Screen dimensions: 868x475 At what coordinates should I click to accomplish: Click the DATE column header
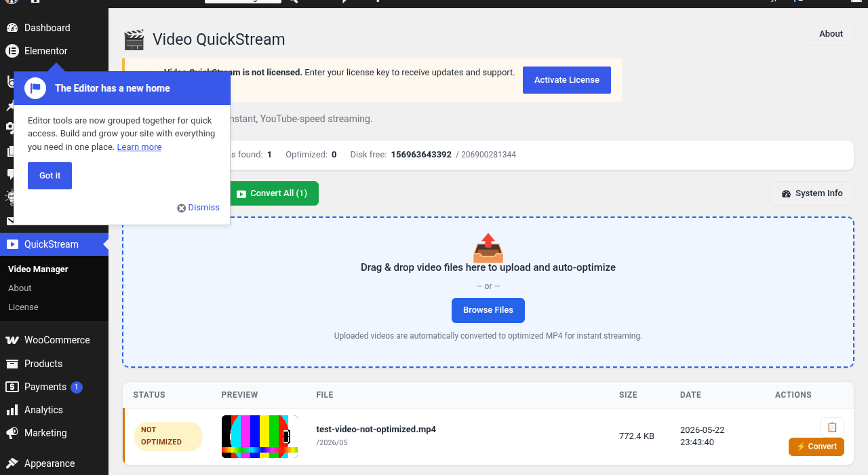[691, 395]
